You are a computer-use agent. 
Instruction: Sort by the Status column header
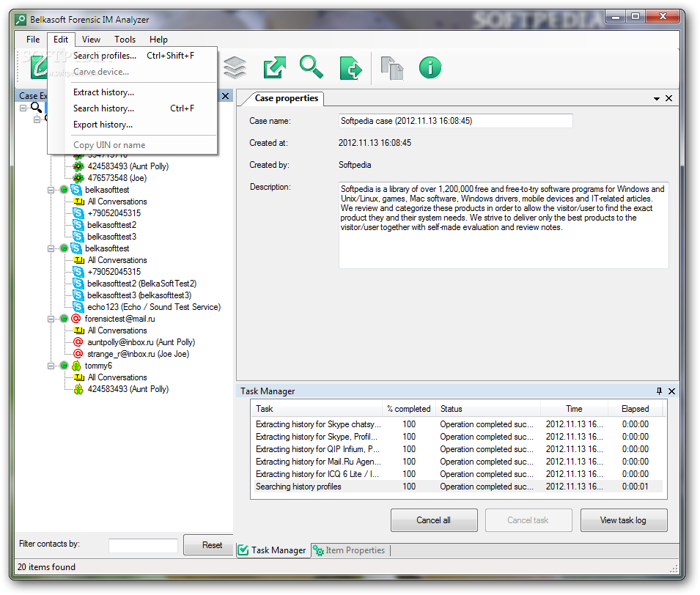coord(487,409)
